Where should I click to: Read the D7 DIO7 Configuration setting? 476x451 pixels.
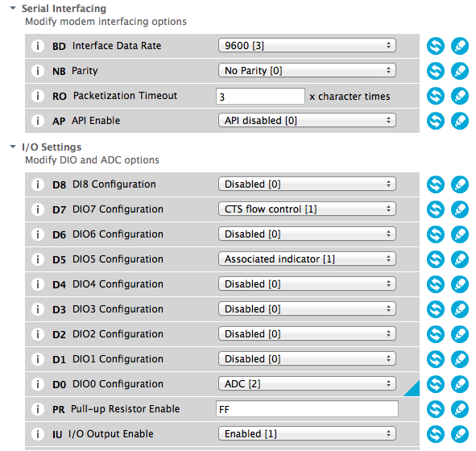436,209
